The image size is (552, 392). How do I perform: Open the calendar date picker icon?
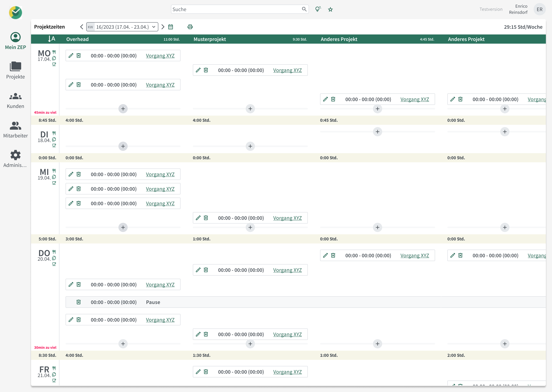tap(171, 27)
